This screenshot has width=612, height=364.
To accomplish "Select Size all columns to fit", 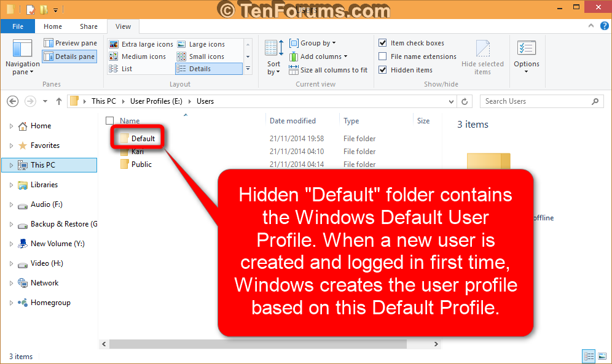I will pos(328,69).
